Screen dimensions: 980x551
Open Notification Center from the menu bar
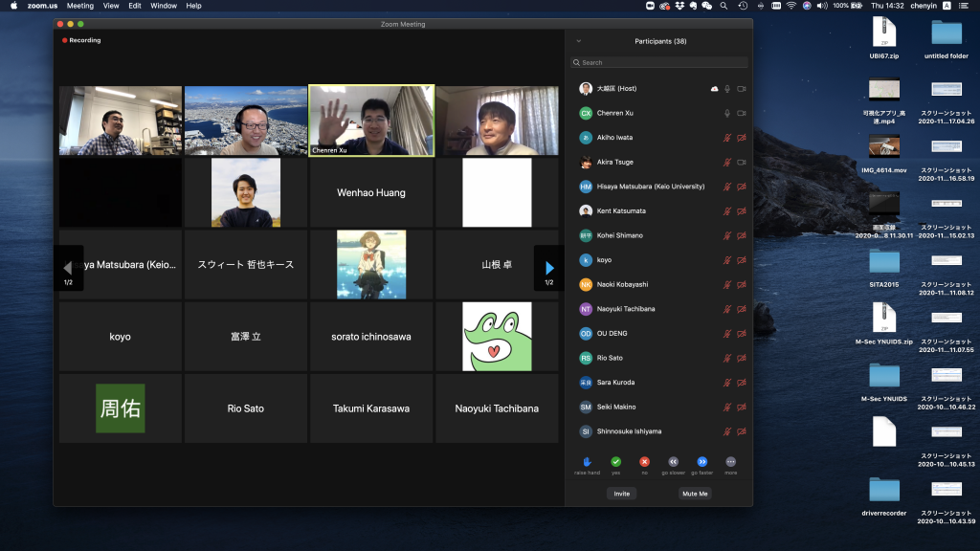click(963, 6)
